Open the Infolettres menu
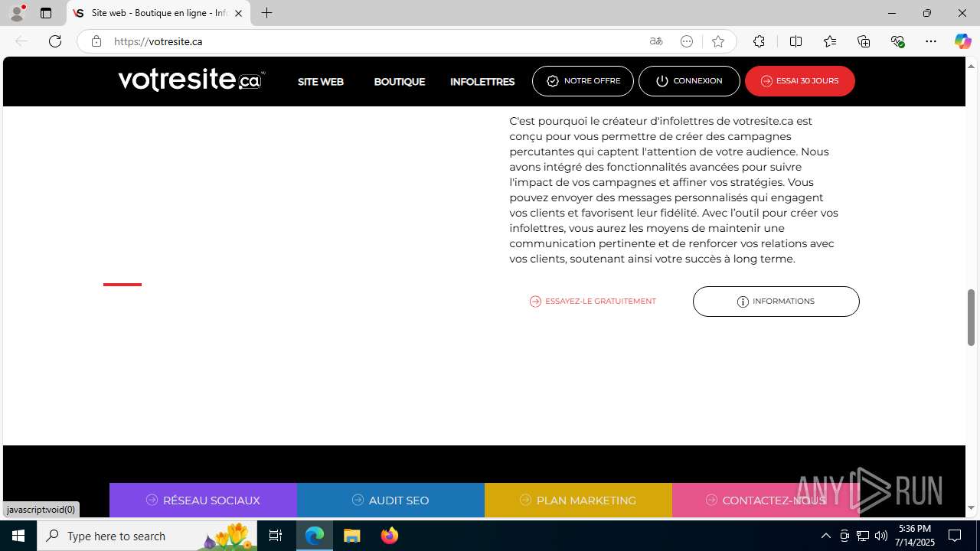Image resolution: width=980 pixels, height=551 pixels. coord(482,82)
